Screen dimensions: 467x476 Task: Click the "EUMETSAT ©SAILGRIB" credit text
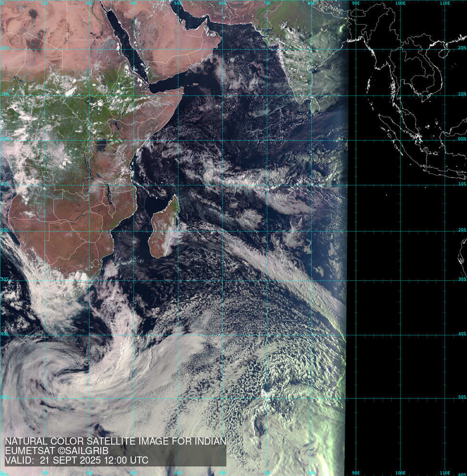[x=57, y=451]
